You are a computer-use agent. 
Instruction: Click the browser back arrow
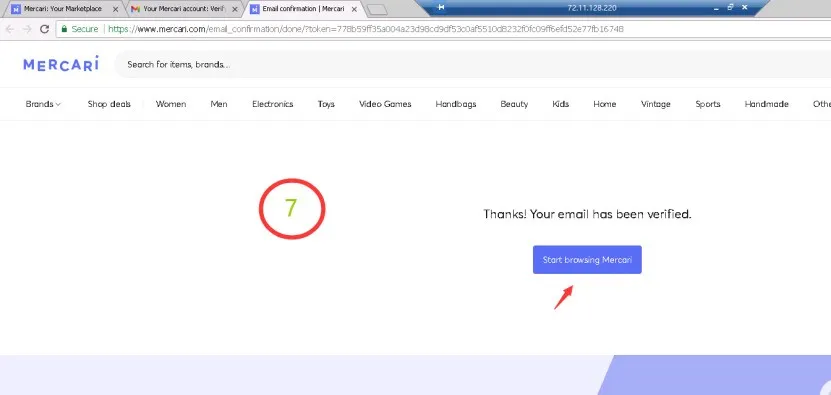[x=9, y=29]
